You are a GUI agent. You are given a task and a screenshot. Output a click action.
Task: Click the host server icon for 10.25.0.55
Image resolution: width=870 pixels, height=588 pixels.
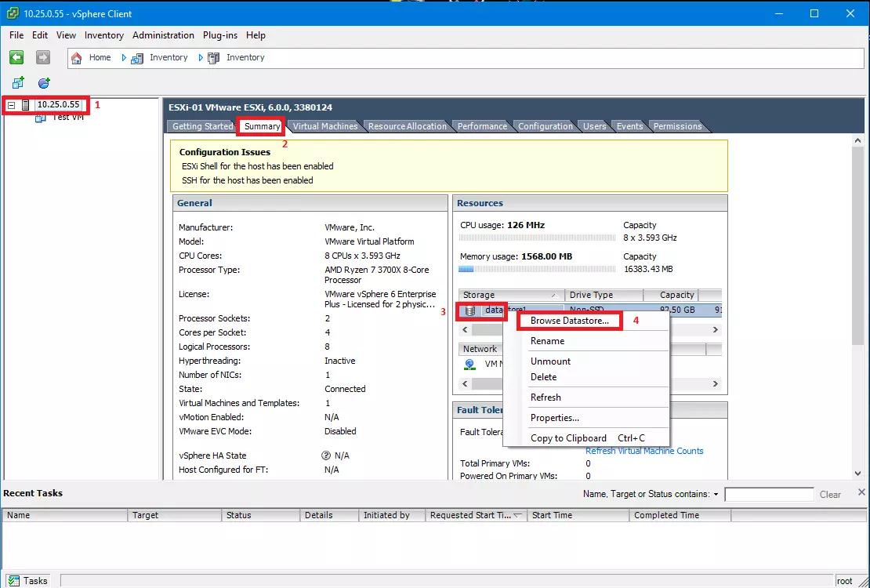(25, 104)
